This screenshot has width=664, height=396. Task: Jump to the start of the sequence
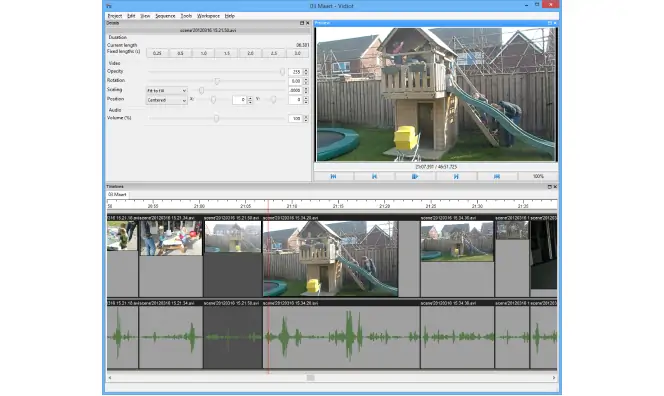333,176
